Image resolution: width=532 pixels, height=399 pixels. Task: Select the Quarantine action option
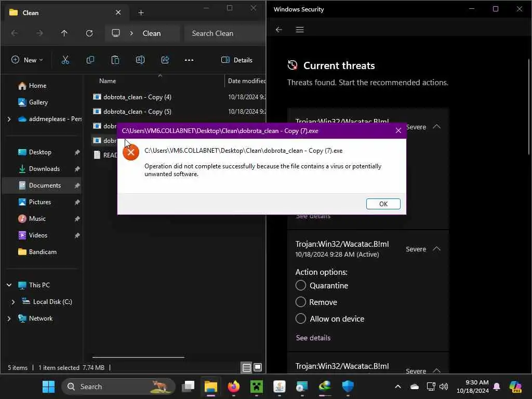tap(301, 285)
